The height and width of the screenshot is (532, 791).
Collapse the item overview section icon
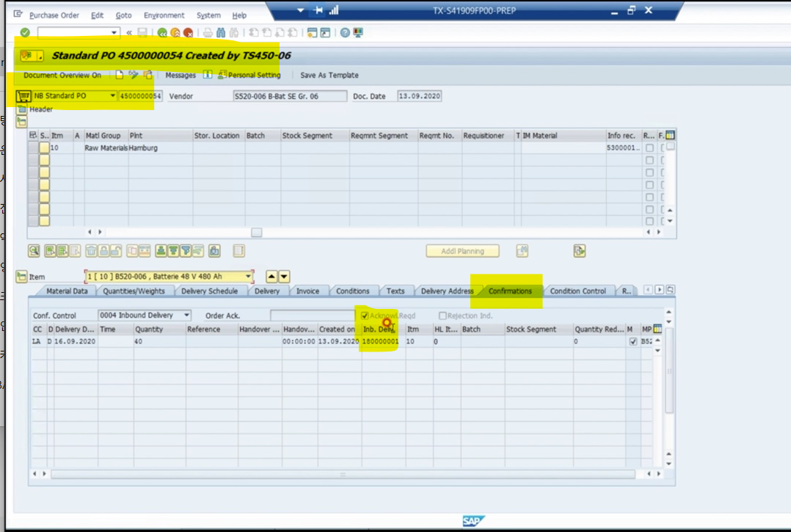(22, 122)
